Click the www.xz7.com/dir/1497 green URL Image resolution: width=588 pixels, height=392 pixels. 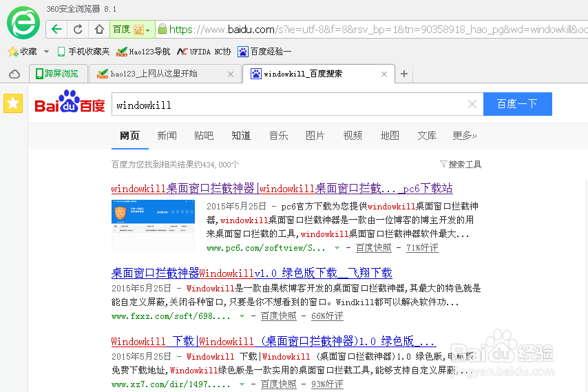click(171, 384)
